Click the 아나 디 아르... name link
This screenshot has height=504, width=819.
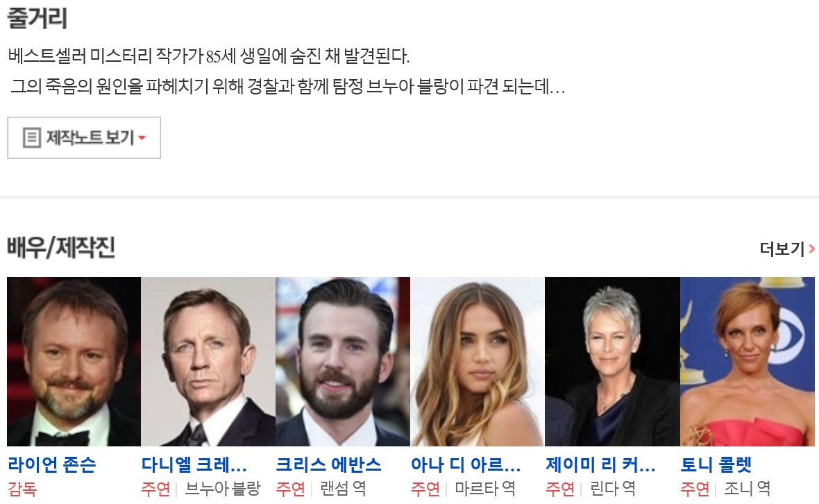[x=466, y=464]
